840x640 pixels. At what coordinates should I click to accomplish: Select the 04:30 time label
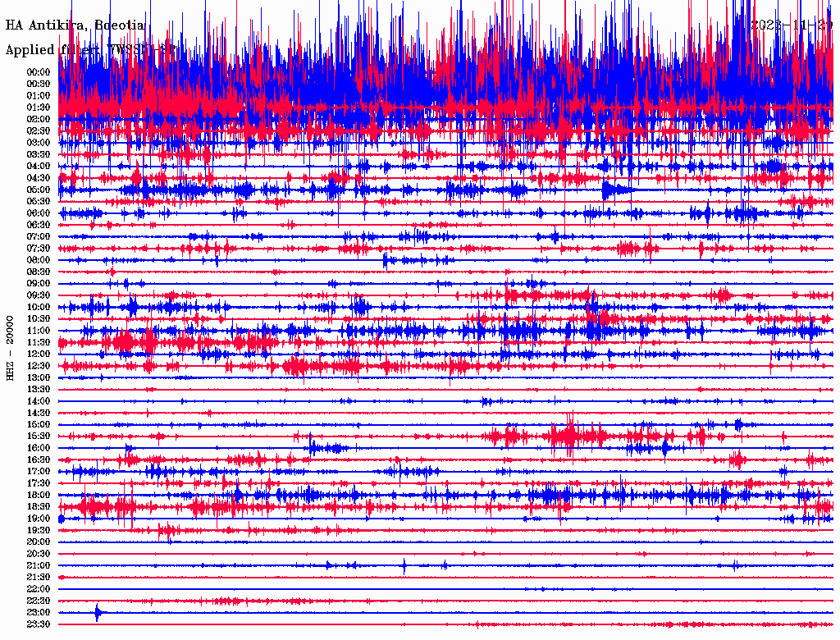39,179
